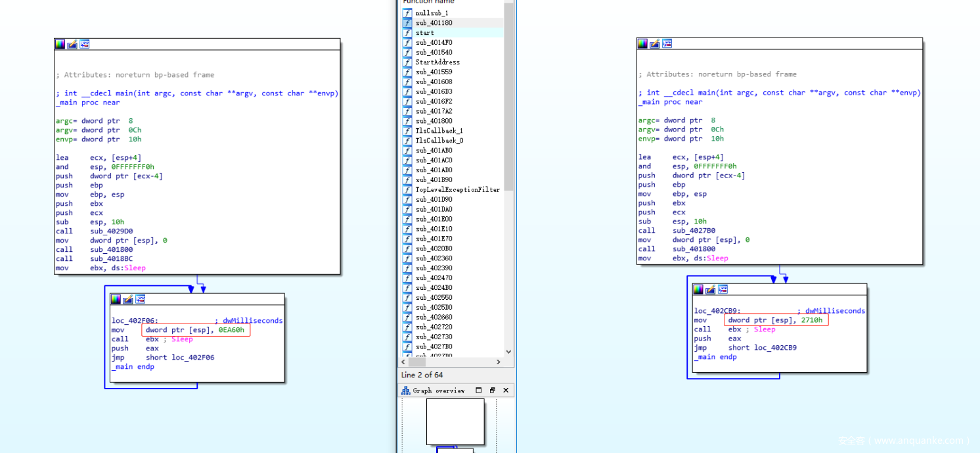
Task: Click the edit icon on right main node
Action: (x=655, y=43)
